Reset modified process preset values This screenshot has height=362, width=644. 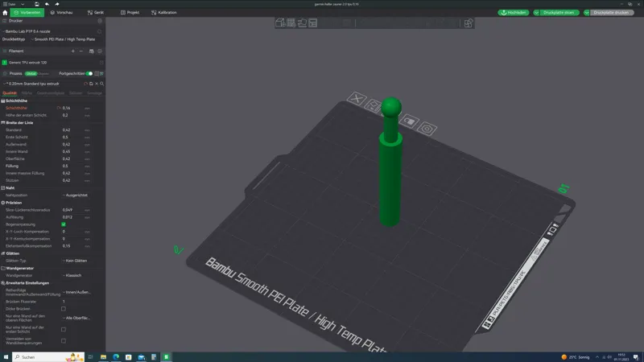[x=86, y=84]
